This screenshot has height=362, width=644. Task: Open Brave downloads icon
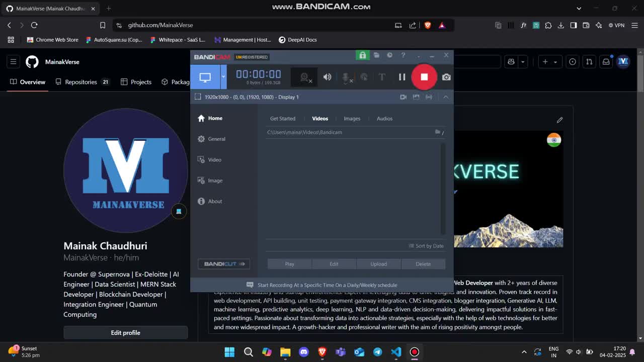click(x=561, y=25)
